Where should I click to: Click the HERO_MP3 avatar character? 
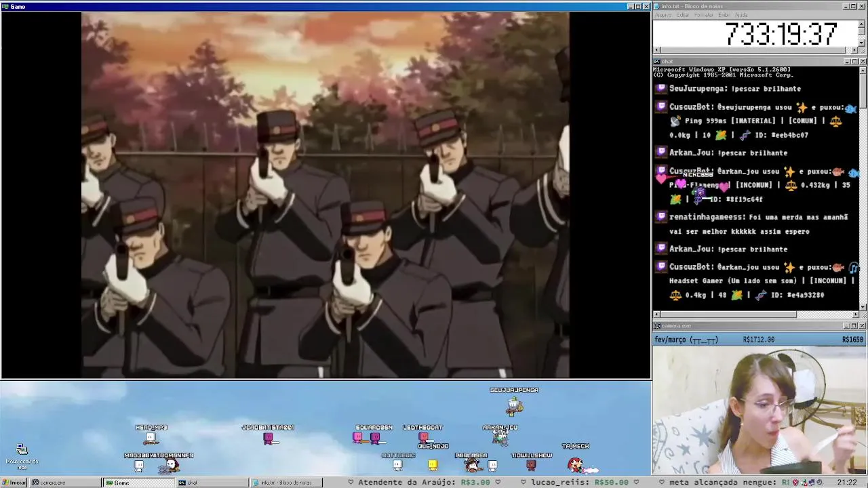[x=151, y=438]
